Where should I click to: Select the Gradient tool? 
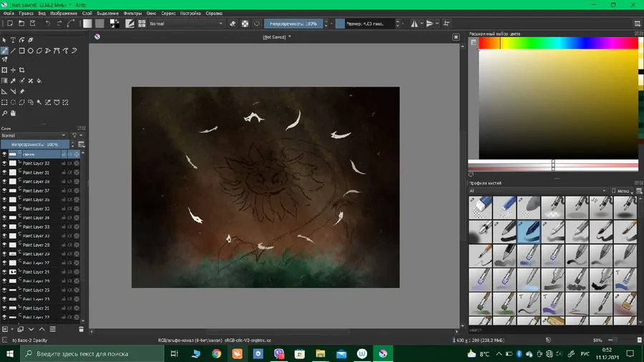[x=4, y=81]
